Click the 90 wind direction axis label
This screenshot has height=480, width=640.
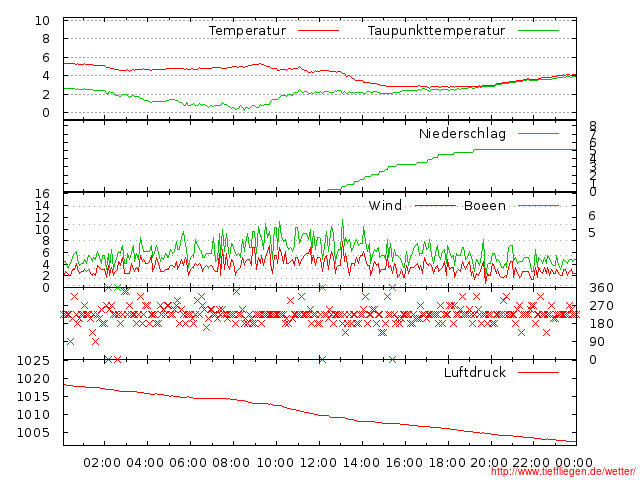pos(597,342)
